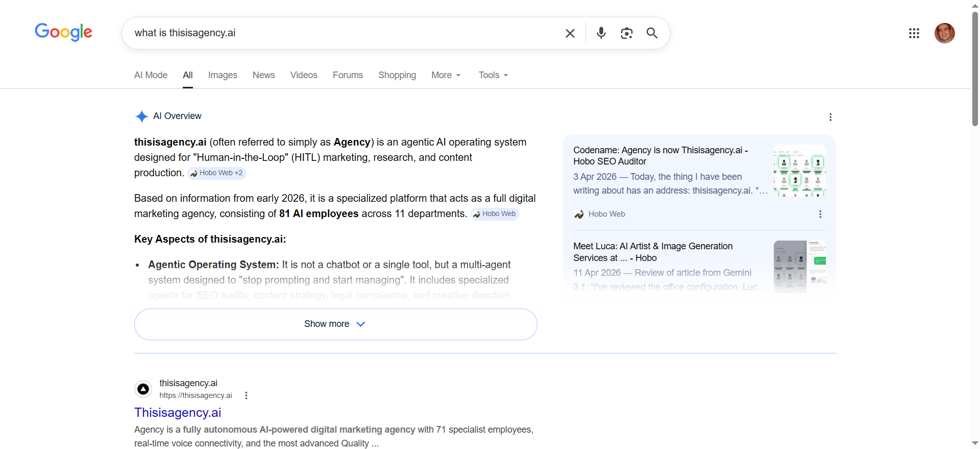Open the Codename Agency article thumbnail
This screenshot has height=449, width=980.
click(799, 171)
